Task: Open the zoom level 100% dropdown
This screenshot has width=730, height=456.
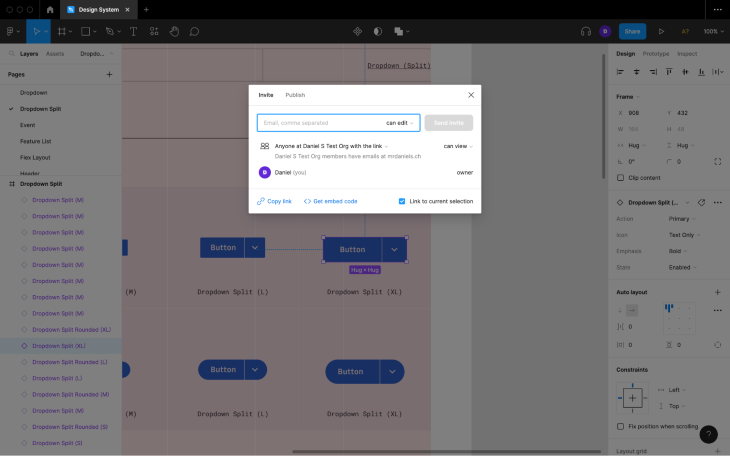Action: (713, 31)
